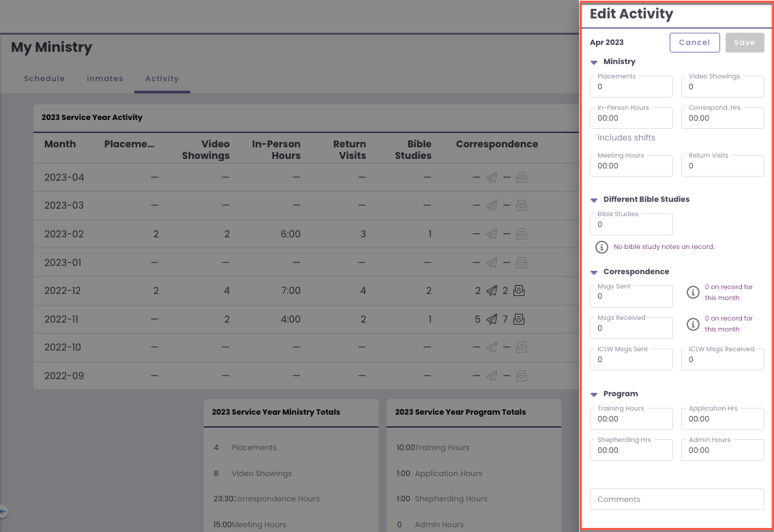Click the Video Showings input field
Image resolution: width=774 pixels, height=532 pixels.
723,87
